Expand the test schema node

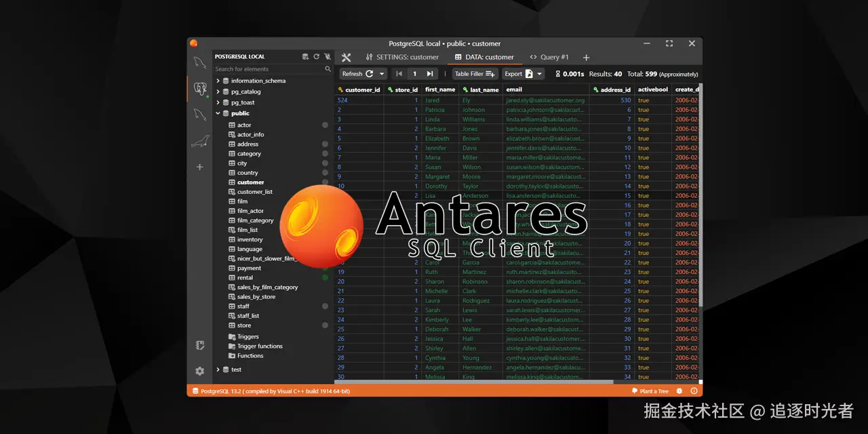coord(218,370)
